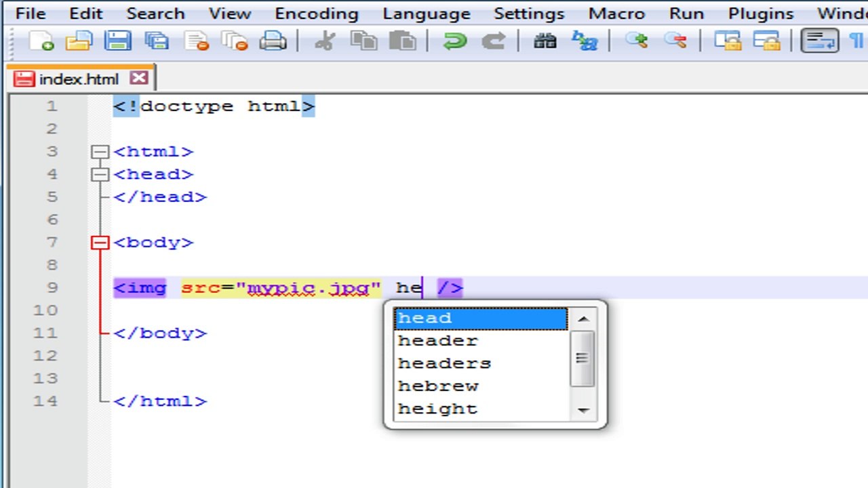This screenshot has height=488, width=868.
Task: Choose 'height' in the autocomplete list
Action: tap(480, 409)
